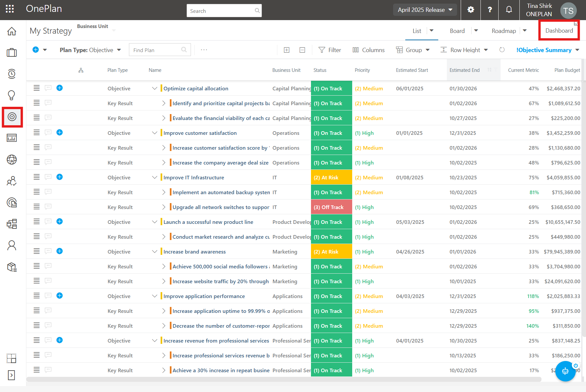Open the Group dropdown

point(413,50)
